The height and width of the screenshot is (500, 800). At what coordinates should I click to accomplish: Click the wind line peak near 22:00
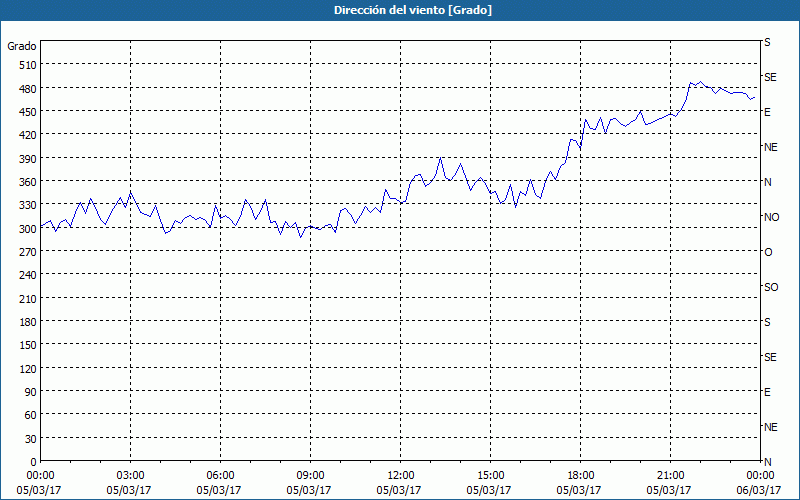[x=701, y=82]
